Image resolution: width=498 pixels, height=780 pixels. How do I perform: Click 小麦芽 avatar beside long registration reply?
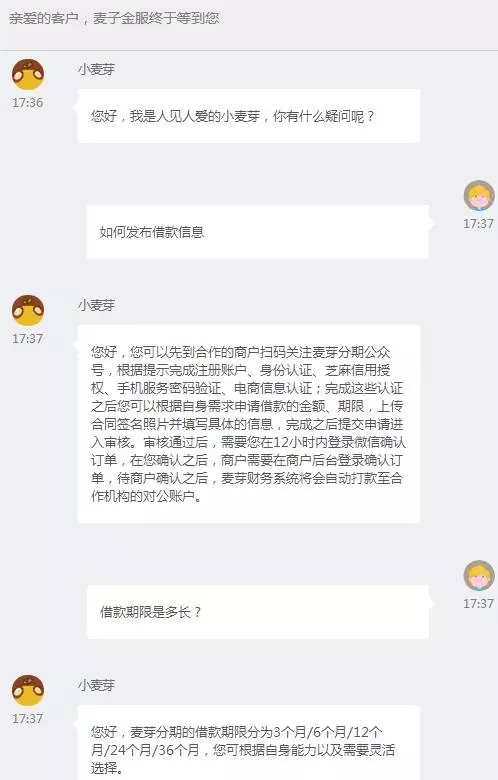tap(28, 310)
